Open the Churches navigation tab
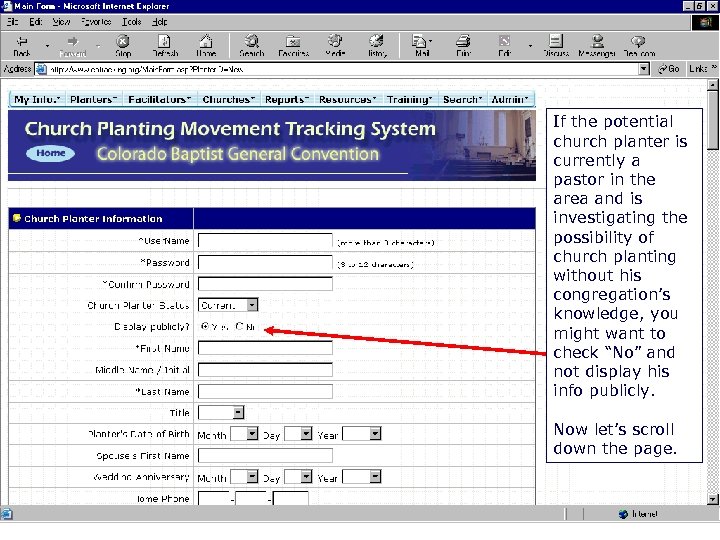720x540 pixels. [228, 99]
